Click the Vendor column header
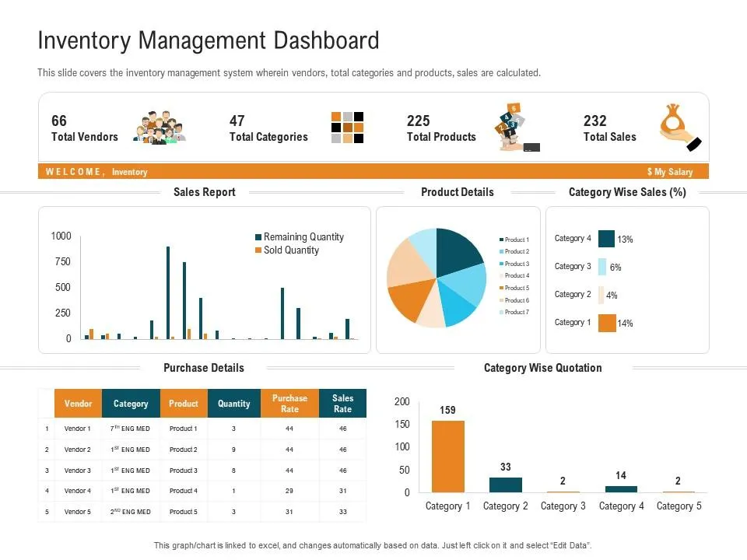Screen dimensions: 747x560 (78, 404)
